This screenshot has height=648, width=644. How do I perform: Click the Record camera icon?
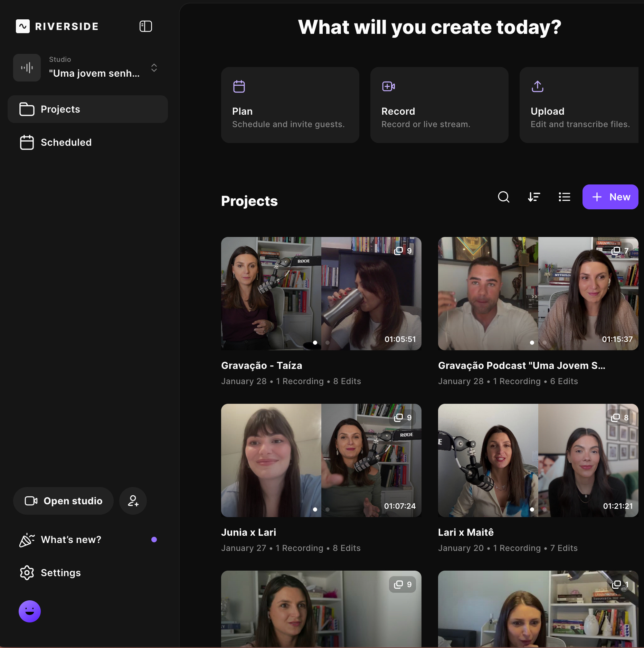[389, 86]
